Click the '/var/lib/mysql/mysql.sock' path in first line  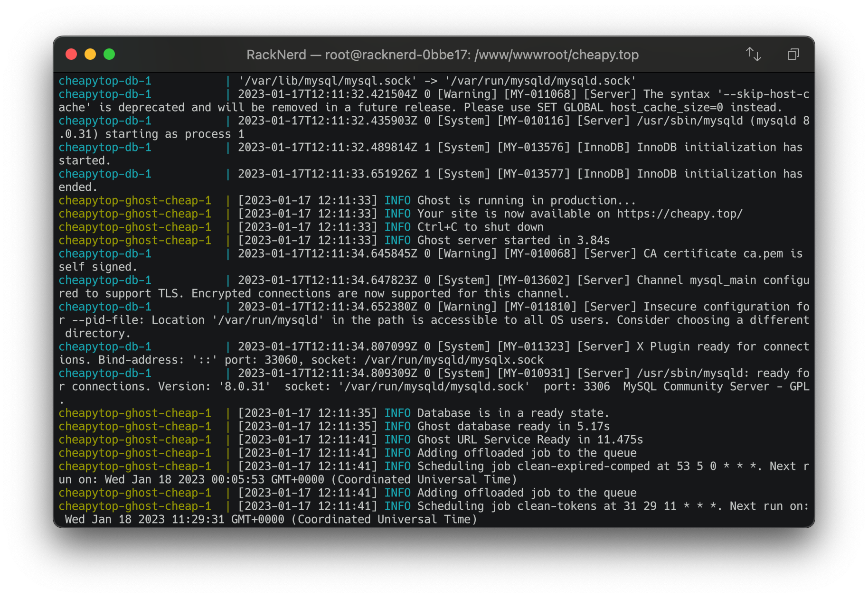tap(328, 81)
